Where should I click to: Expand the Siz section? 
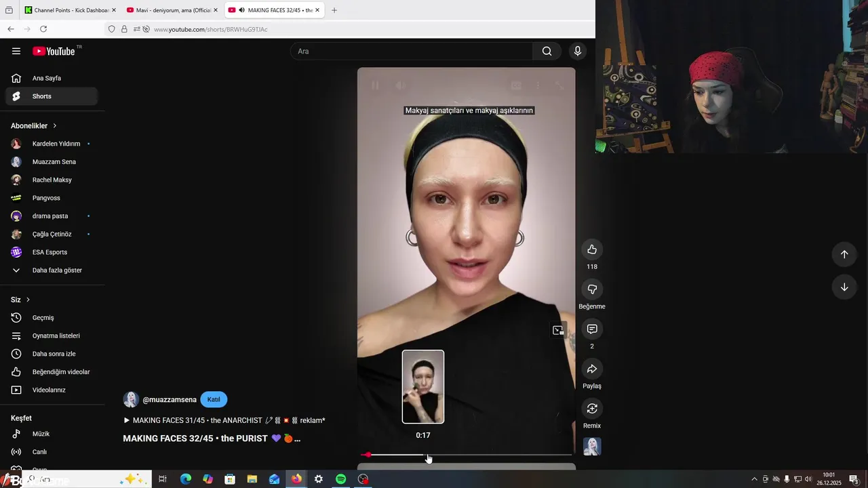20,300
